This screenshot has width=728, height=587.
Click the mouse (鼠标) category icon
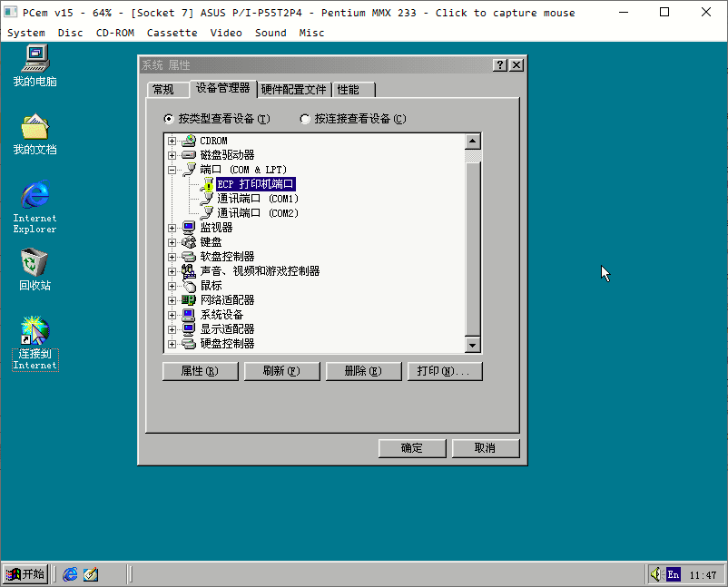tap(189, 286)
